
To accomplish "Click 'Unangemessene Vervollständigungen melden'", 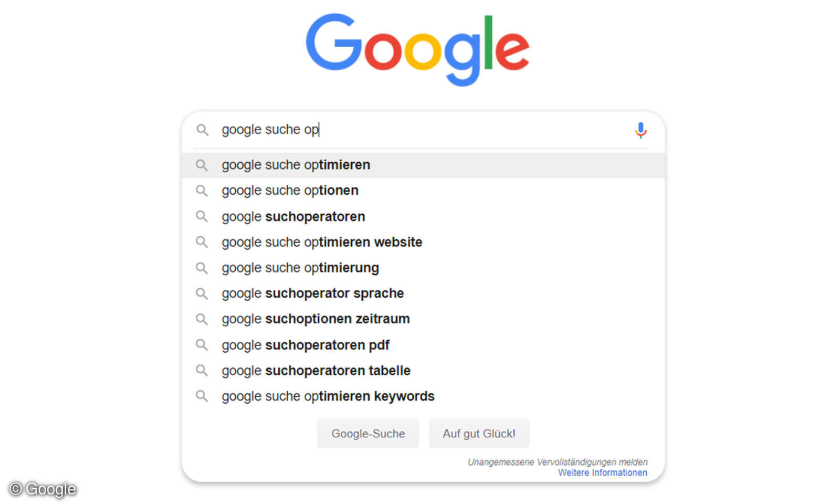I will click(558, 461).
